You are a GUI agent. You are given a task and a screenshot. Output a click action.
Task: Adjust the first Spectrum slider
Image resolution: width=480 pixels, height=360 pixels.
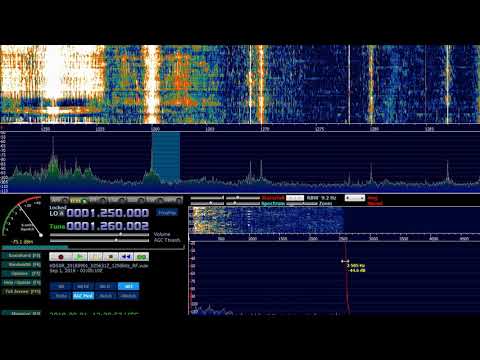207,203
